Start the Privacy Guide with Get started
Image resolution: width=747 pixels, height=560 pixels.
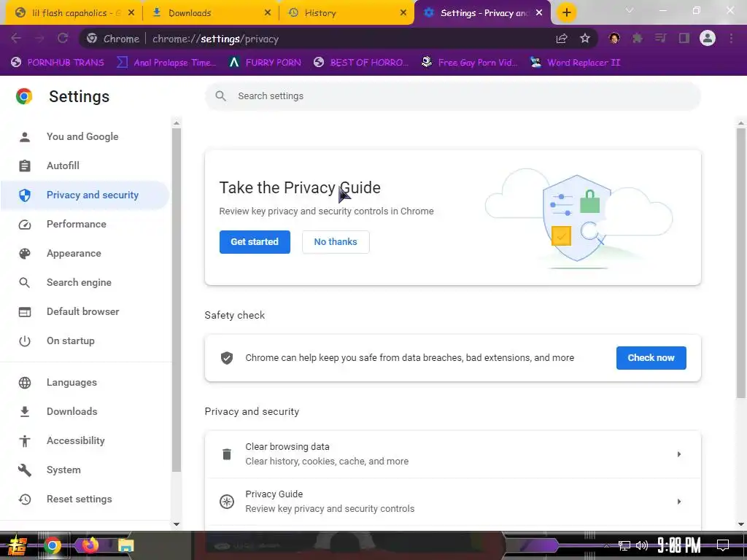[x=255, y=242]
